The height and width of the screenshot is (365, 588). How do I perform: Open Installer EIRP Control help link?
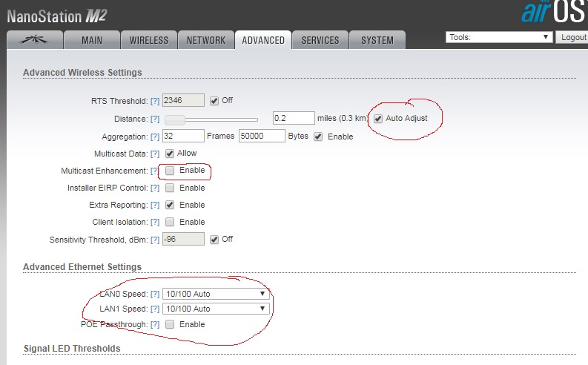click(155, 188)
